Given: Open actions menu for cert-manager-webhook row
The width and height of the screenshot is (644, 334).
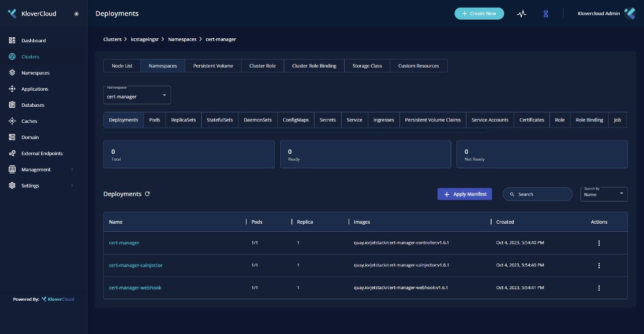Looking at the screenshot, I should point(599,288).
